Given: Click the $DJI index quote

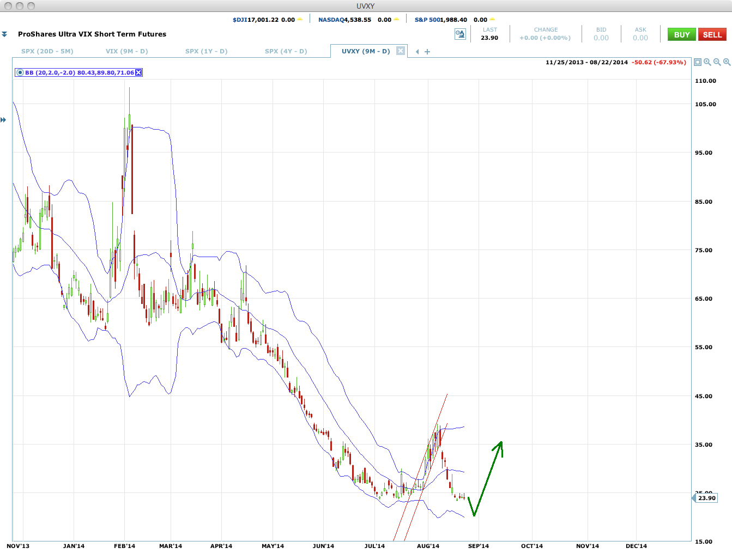Looking at the screenshot, I should [264, 20].
